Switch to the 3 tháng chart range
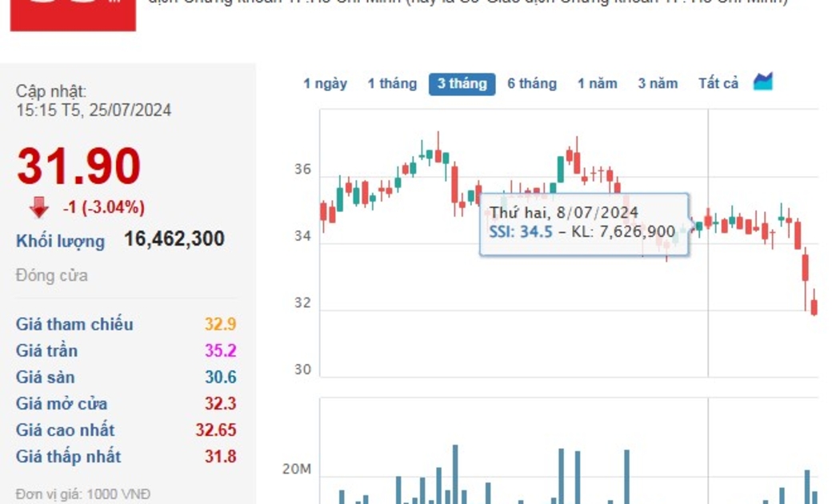The width and height of the screenshot is (840, 504). click(462, 83)
